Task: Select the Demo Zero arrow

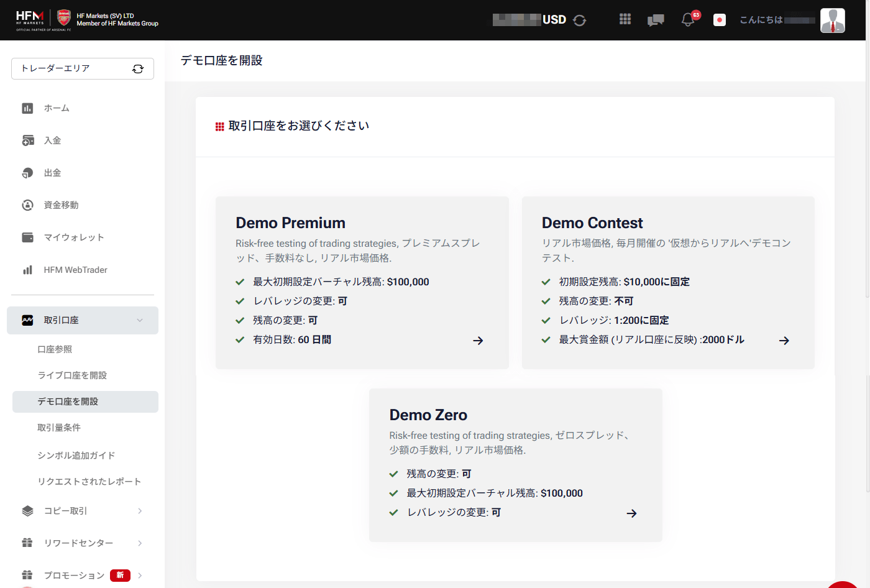Action: pos(631,513)
